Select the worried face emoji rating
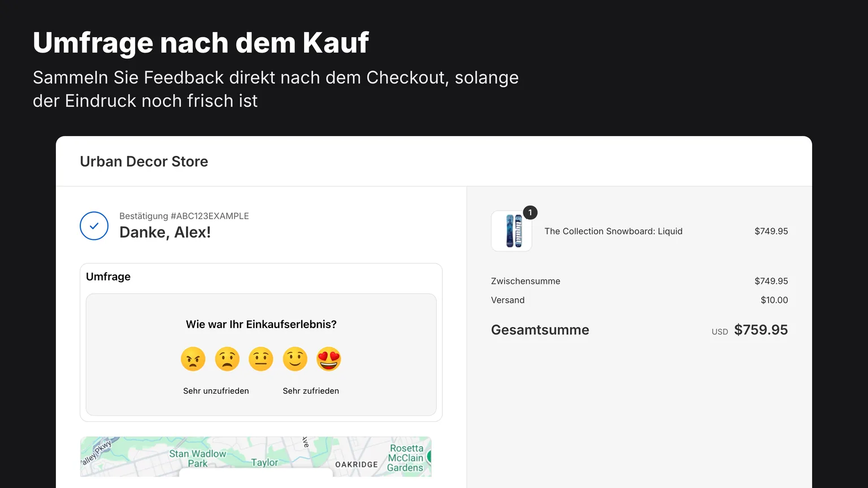The image size is (868, 488). pos(227,359)
